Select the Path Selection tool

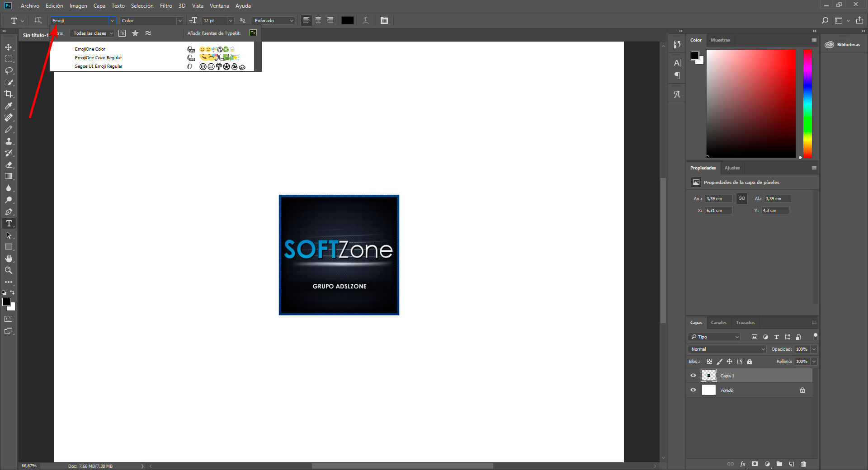(9, 235)
